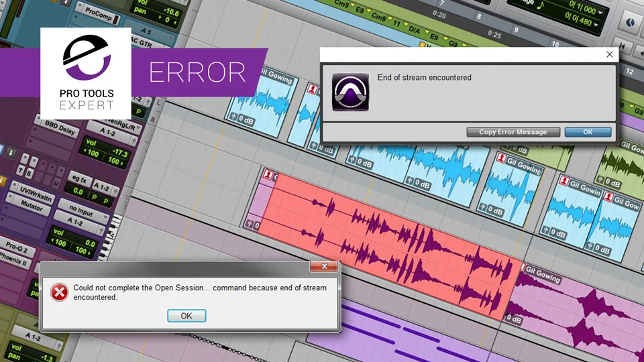644x362 pixels.
Task: Open the eg fx input selector
Action: coord(79,179)
